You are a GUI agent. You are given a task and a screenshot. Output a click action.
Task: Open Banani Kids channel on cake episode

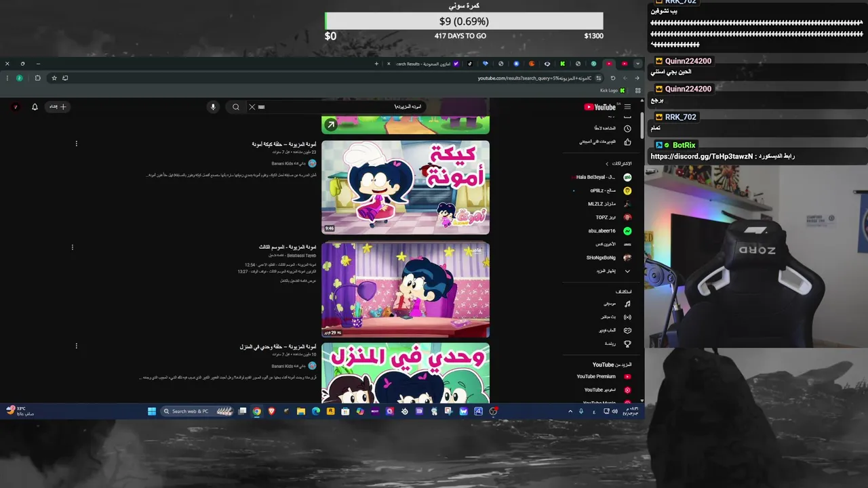[294, 163]
